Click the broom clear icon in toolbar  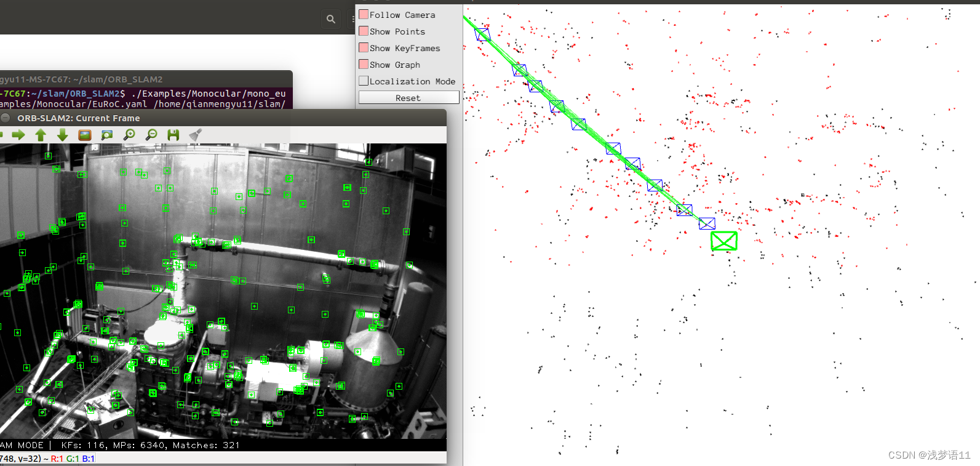pos(195,134)
